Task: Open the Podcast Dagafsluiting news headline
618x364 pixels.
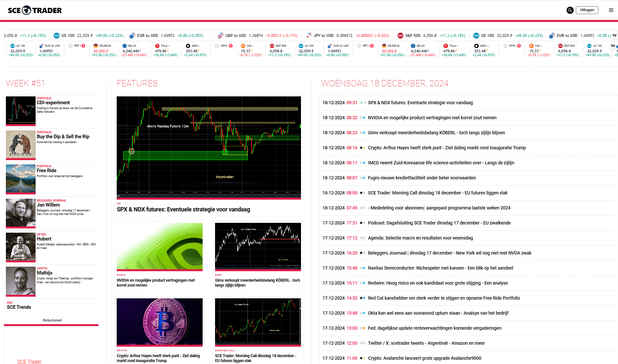Action: 439,223
